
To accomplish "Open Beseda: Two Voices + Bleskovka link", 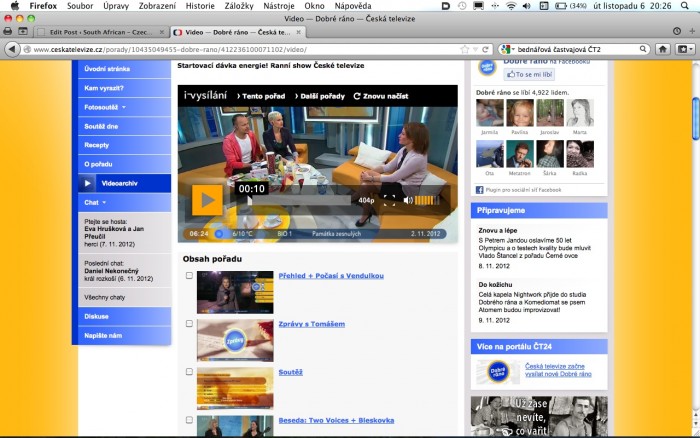I will click(336, 420).
